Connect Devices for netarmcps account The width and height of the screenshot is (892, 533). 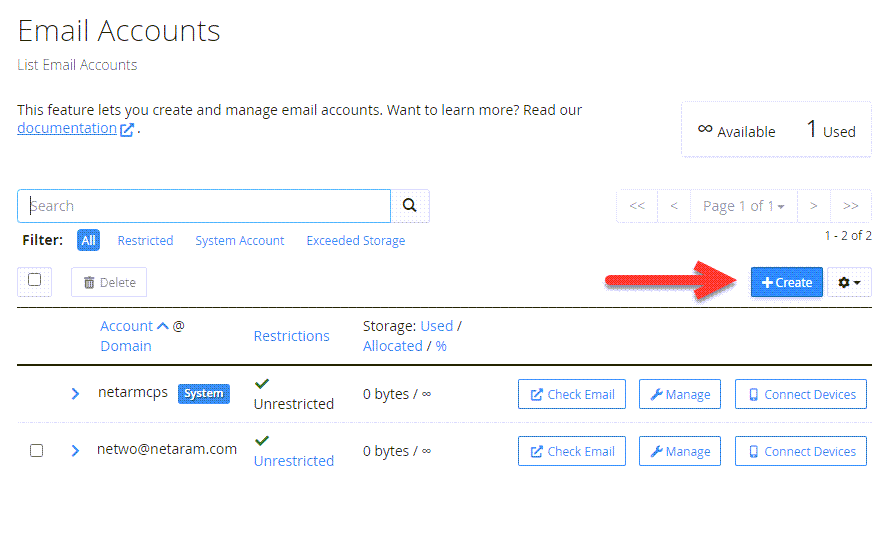coord(800,394)
